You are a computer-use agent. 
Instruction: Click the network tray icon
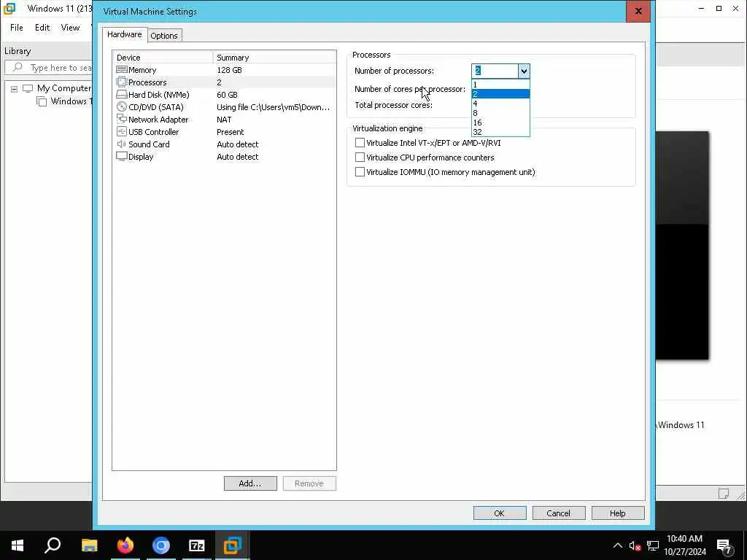[x=653, y=545]
